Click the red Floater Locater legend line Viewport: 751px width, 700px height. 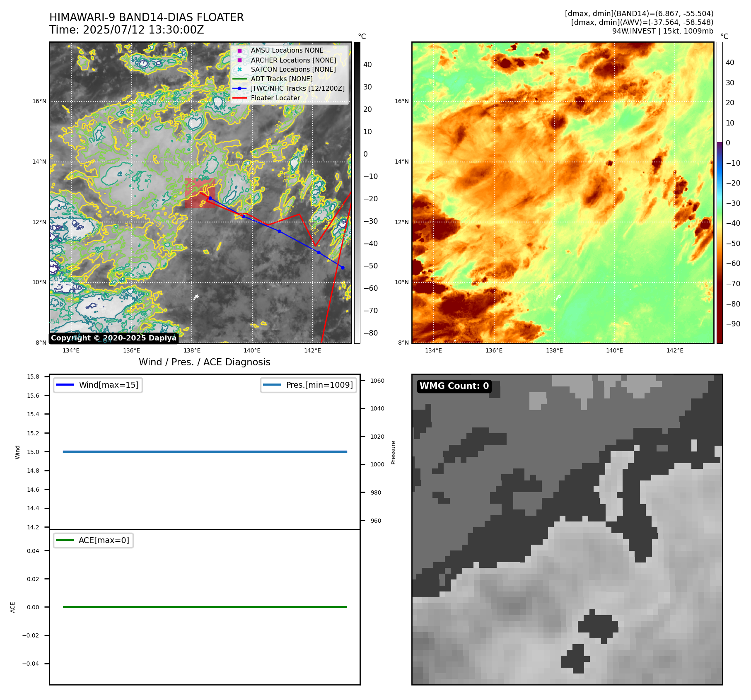coord(239,98)
